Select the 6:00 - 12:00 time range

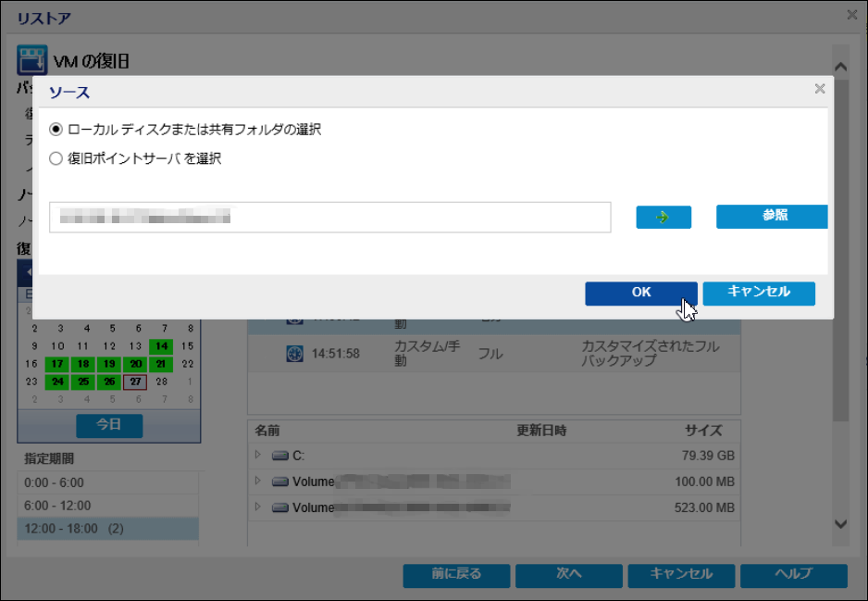[107, 506]
